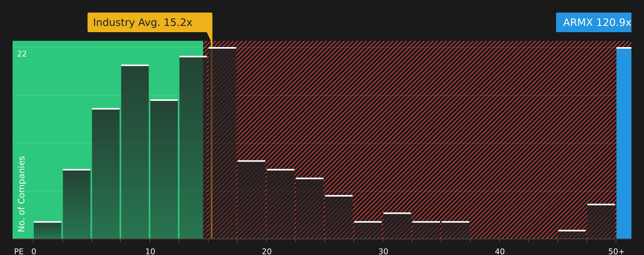The width and height of the screenshot is (644, 255).
Task: Click the short hatched bar for PE 45-47.5
Action: coord(572,235)
